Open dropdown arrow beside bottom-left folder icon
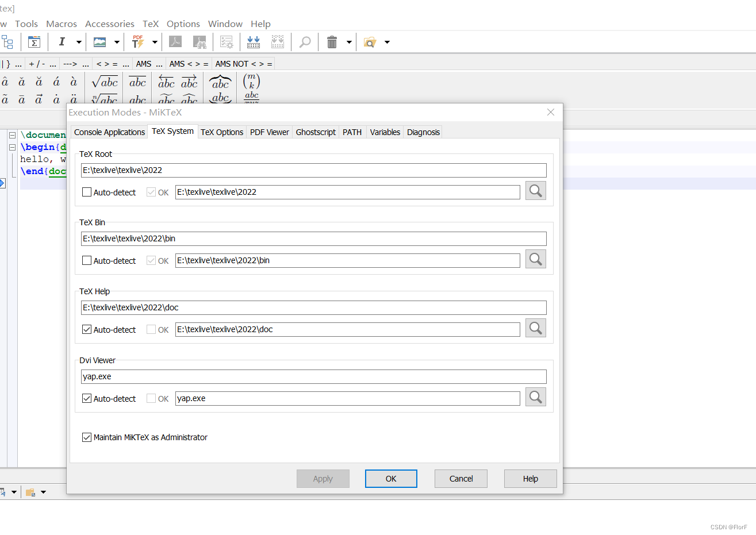 pos(43,492)
